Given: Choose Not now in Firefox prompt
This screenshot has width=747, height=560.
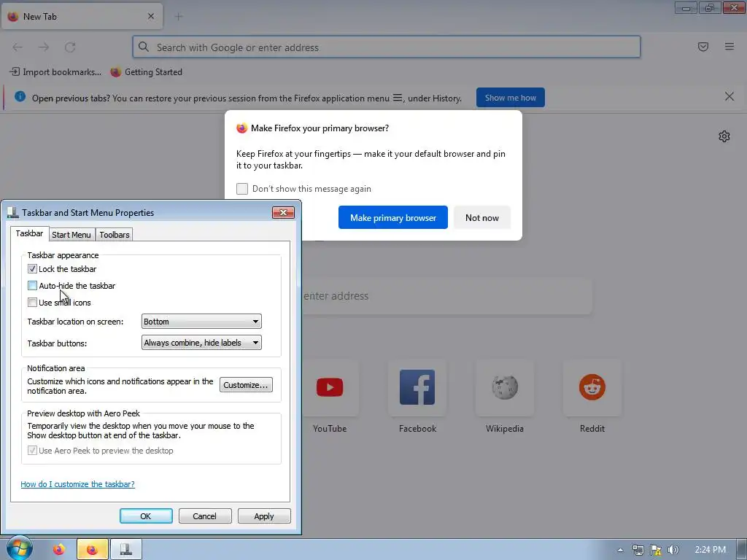Looking at the screenshot, I should coord(481,217).
